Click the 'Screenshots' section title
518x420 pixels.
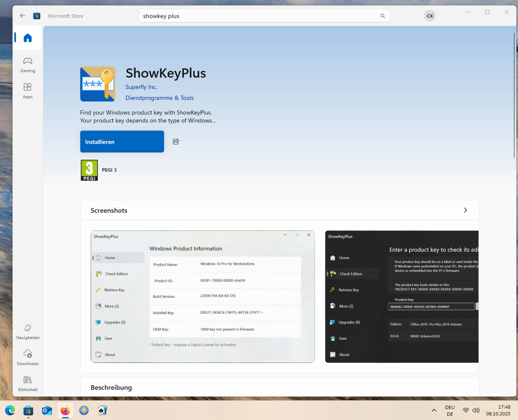[x=109, y=210]
